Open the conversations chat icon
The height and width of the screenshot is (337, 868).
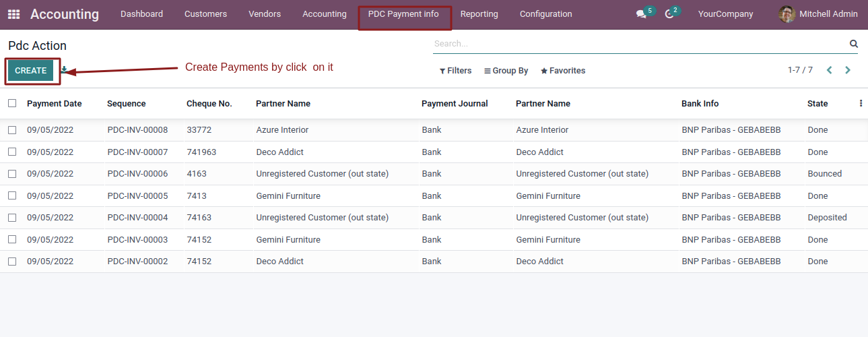pyautogui.click(x=641, y=14)
